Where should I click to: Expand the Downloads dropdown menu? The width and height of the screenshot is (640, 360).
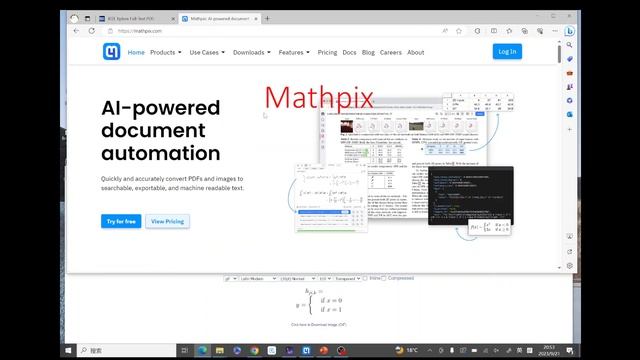coord(251,52)
